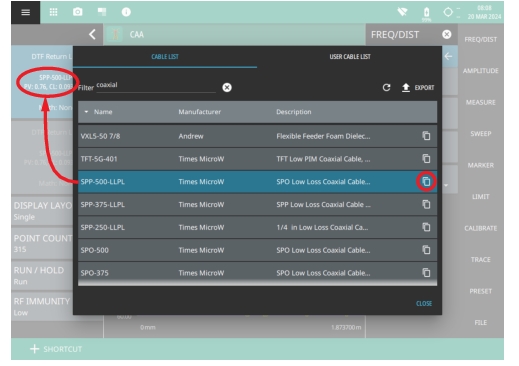Close the cable list dialog
519x366 pixels.
tap(424, 303)
